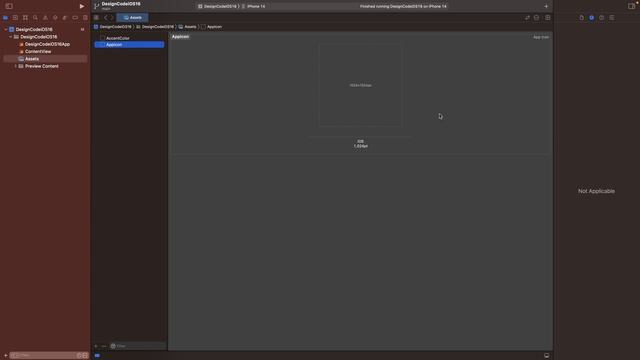
Task: Open DesignCodeiOS16 scheme selector
Action: click(217, 6)
